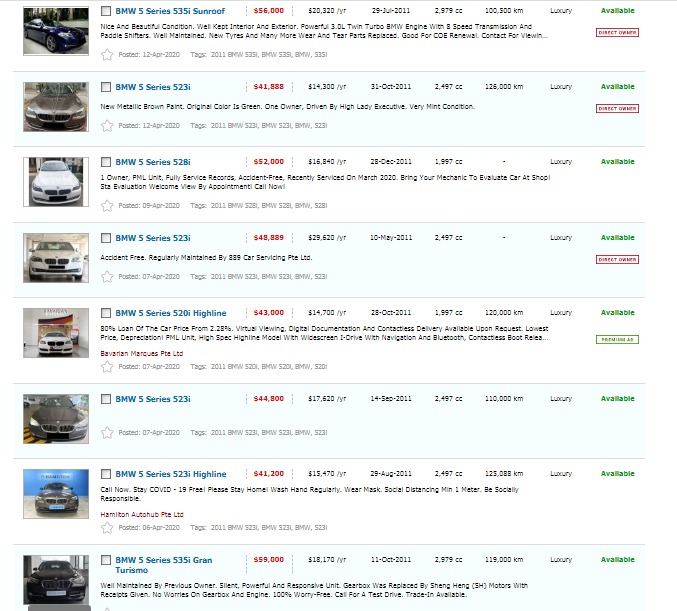Visit Bavarian Marques Pte Ltd dealer link
677x611 pixels.
tap(142, 353)
